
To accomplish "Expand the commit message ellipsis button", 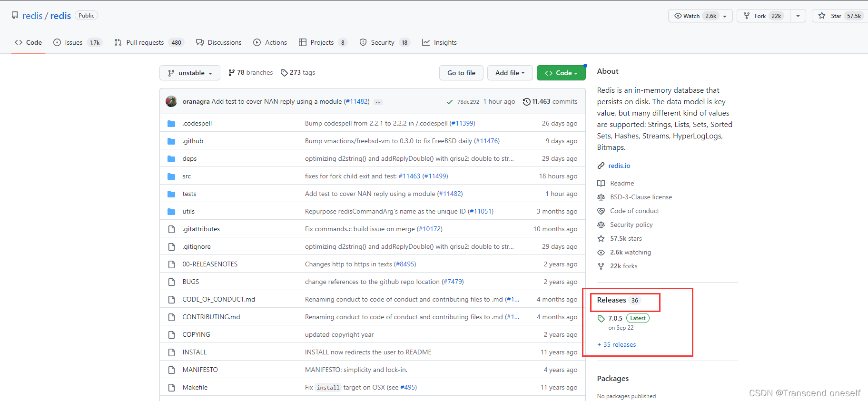I will coord(378,102).
